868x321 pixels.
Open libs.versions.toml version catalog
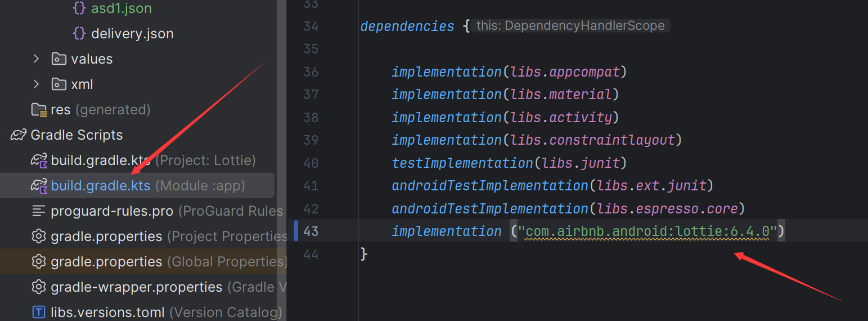coord(107,312)
